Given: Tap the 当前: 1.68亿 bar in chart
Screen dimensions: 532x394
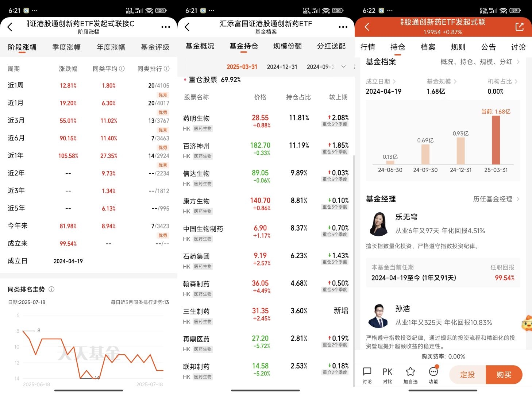Looking at the screenshot, I should click(x=496, y=140).
